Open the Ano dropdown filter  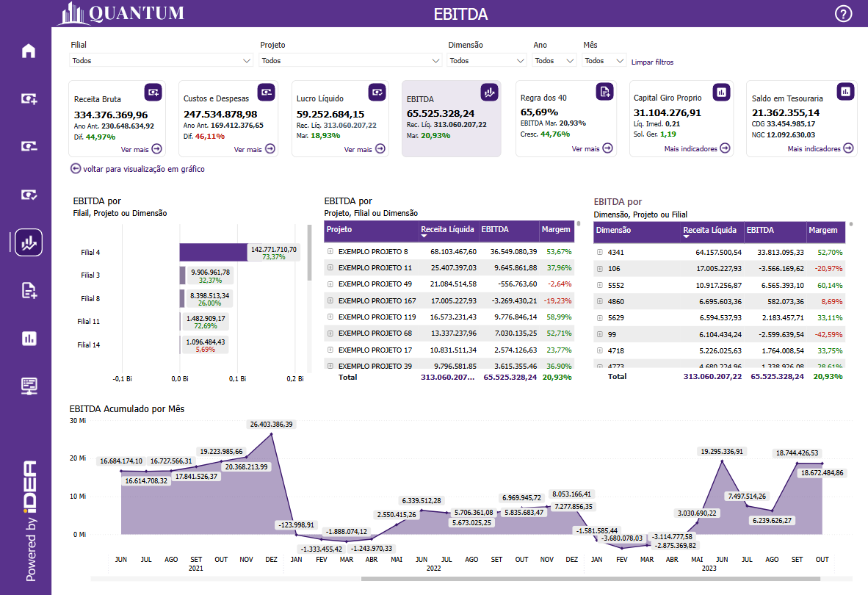coord(554,61)
